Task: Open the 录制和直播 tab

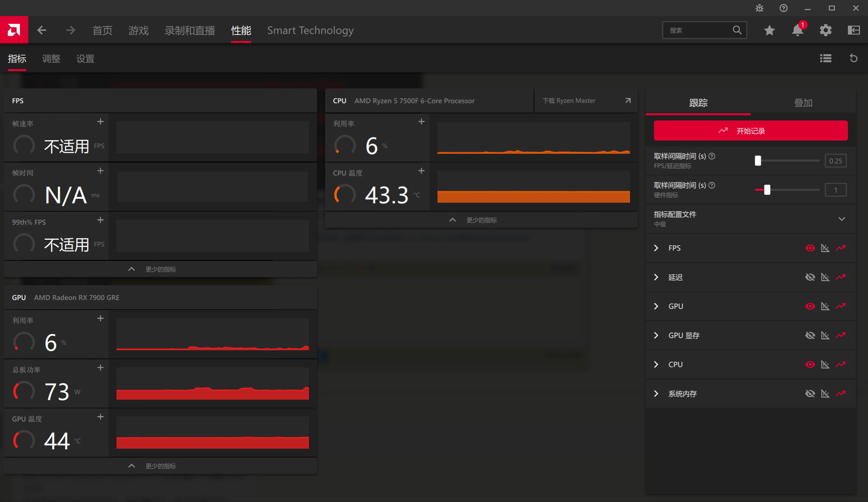Action: [x=190, y=31]
